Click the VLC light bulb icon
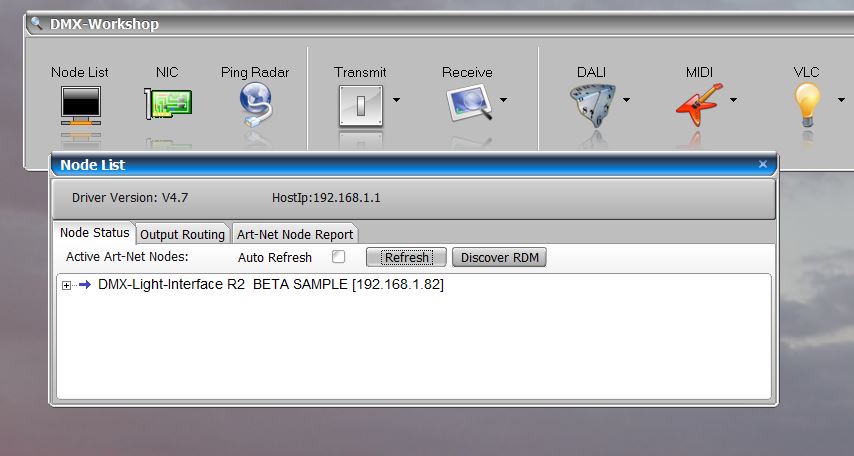 (x=806, y=103)
